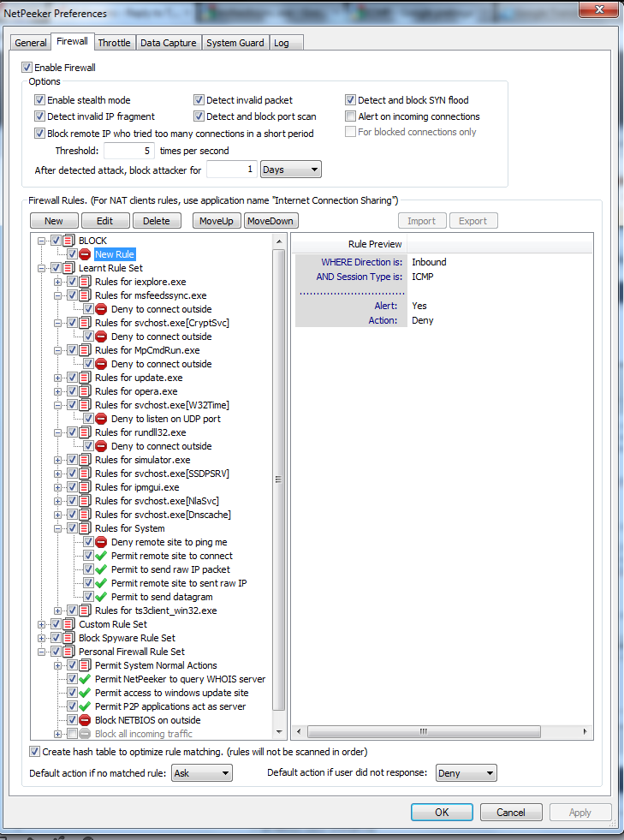Click the MoveUp button
624x840 pixels.
pyautogui.click(x=217, y=221)
